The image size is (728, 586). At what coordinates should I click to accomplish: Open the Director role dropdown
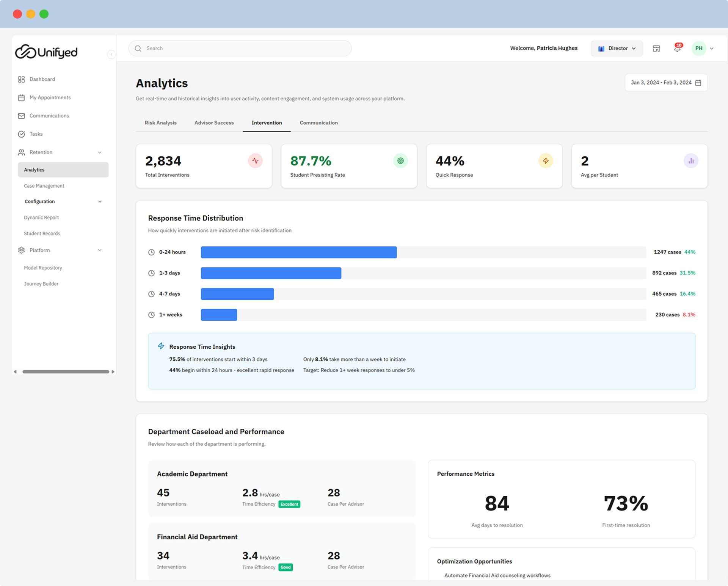[617, 49]
